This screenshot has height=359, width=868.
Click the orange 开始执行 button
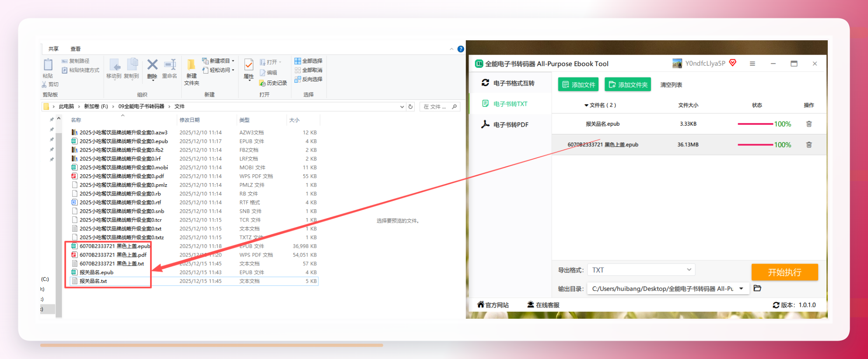tap(784, 272)
